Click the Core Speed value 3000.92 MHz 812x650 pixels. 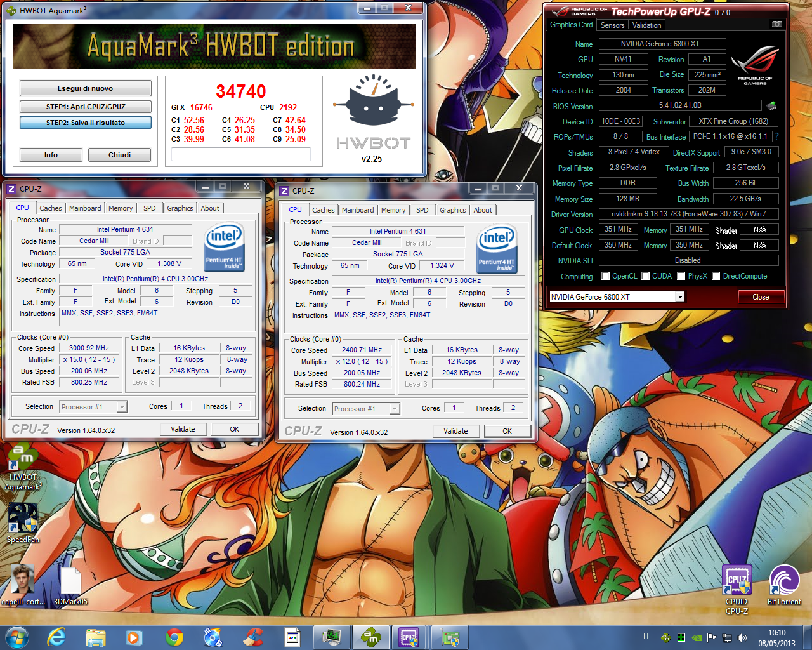(89, 348)
